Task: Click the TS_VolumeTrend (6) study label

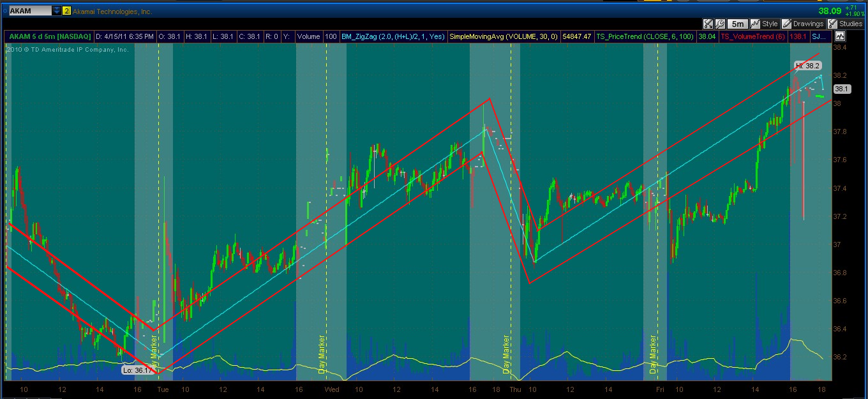Action: [753, 37]
